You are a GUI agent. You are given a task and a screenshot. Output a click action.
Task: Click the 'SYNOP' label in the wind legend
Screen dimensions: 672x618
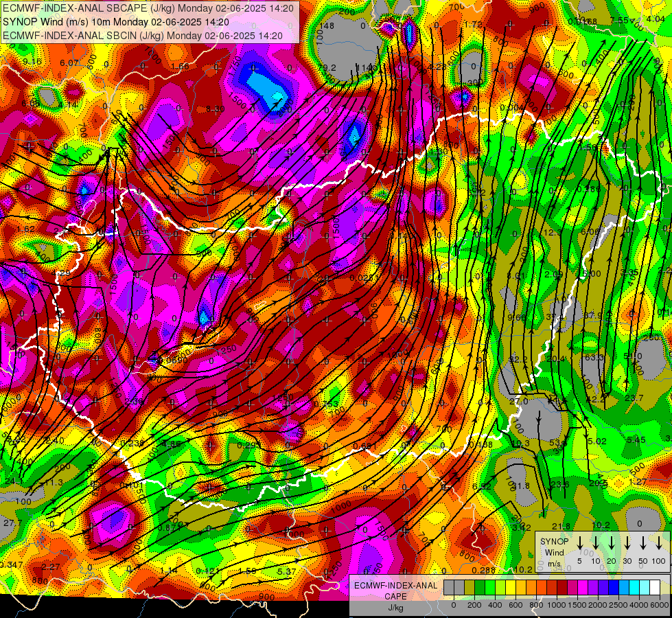click(x=554, y=542)
